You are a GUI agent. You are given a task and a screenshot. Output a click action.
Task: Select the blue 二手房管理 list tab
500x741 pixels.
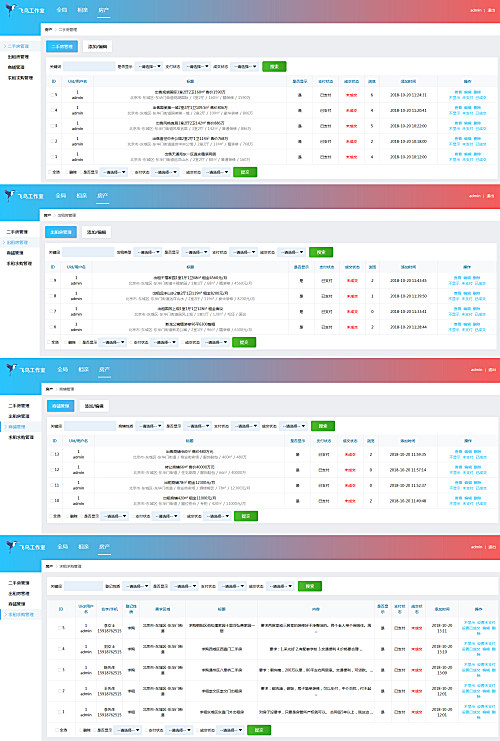coord(62,46)
